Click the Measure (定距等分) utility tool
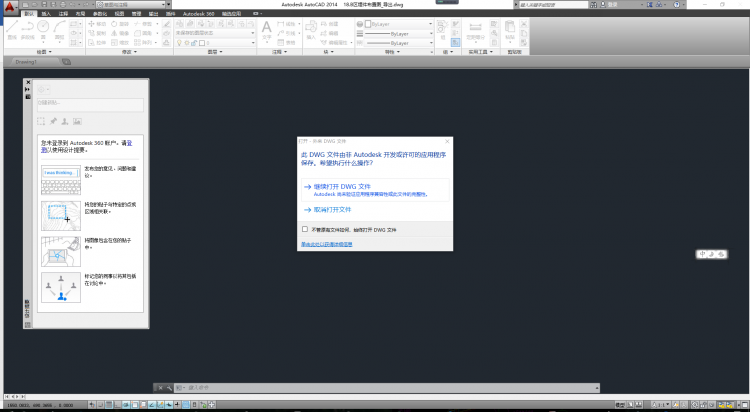Image resolution: width=750 pixels, height=412 pixels. pos(475,30)
